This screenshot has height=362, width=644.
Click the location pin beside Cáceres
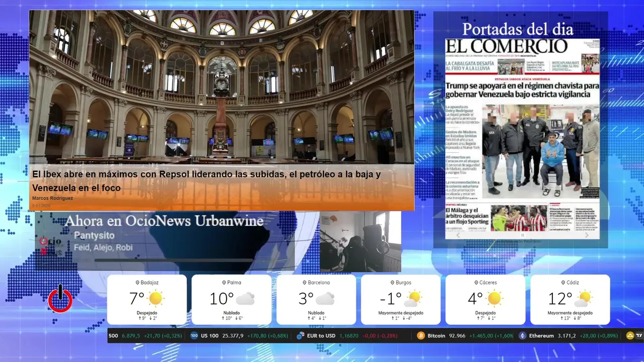[475, 283]
